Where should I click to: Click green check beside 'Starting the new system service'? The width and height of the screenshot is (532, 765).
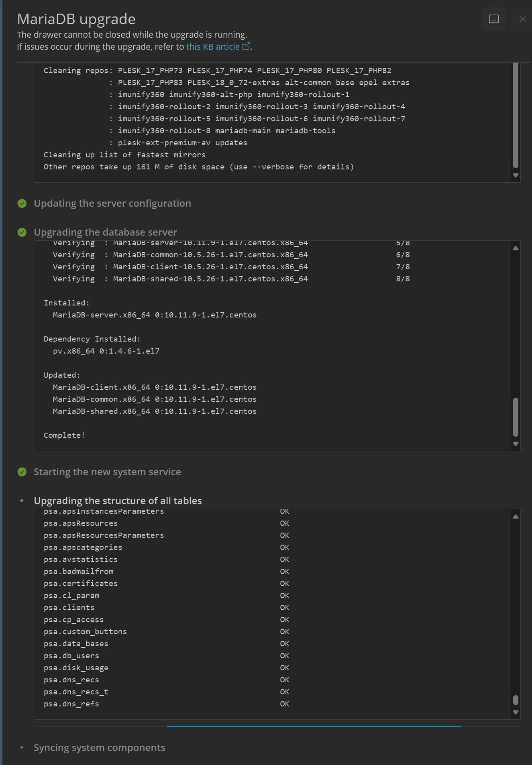(22, 472)
